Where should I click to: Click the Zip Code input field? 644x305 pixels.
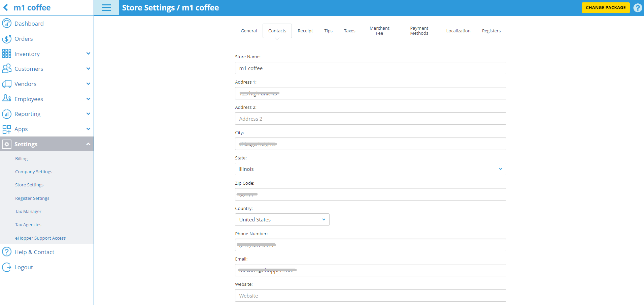point(370,194)
